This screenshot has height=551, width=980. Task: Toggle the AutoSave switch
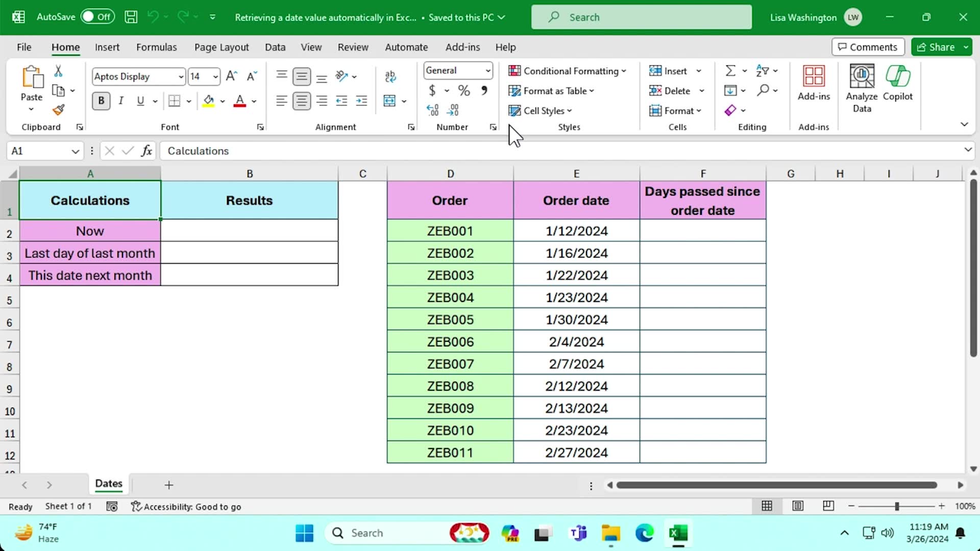[97, 17]
